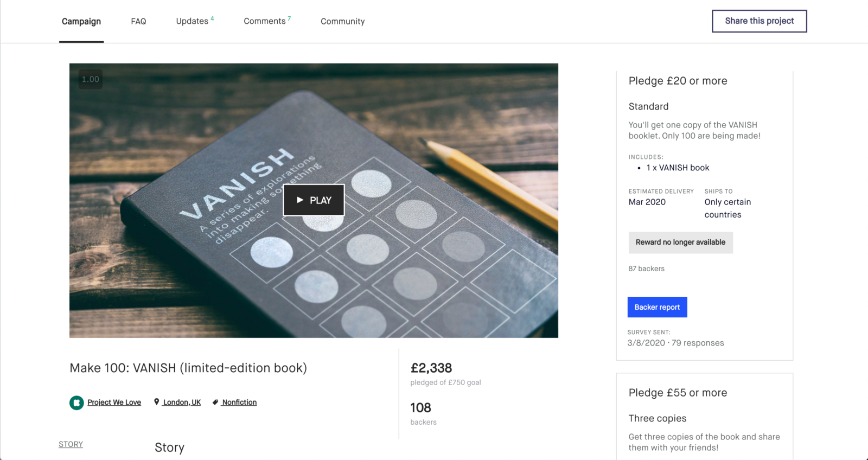The height and width of the screenshot is (460, 868).
Task: Click the play triangle on the video
Action: [300, 200]
